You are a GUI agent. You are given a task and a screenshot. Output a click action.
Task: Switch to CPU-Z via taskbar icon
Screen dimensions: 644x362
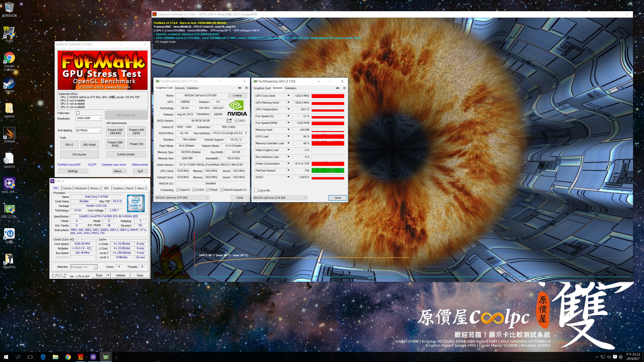[93, 357]
